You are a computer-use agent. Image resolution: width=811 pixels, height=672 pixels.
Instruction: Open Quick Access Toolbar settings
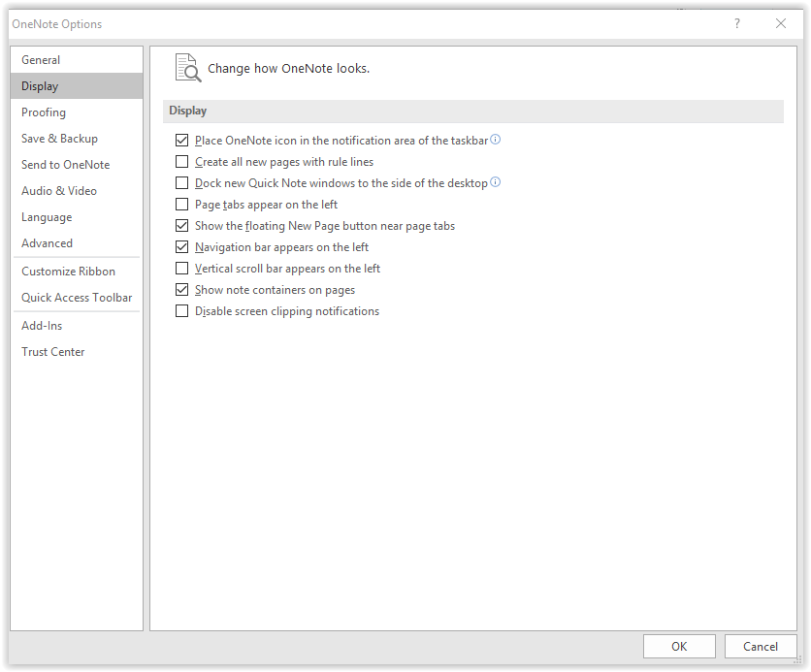tap(77, 298)
